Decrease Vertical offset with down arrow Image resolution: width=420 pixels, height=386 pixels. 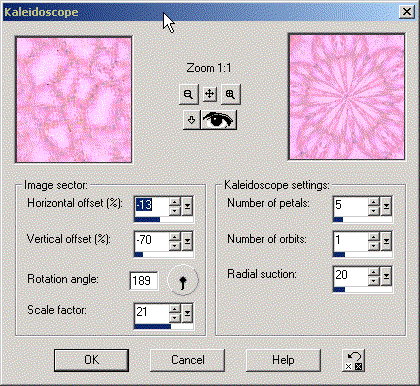click(x=175, y=246)
